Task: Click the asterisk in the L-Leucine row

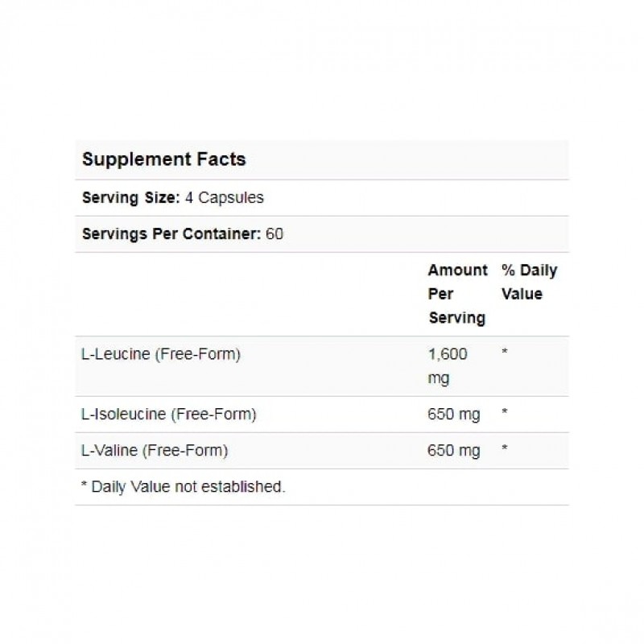Action: pyautogui.click(x=505, y=353)
